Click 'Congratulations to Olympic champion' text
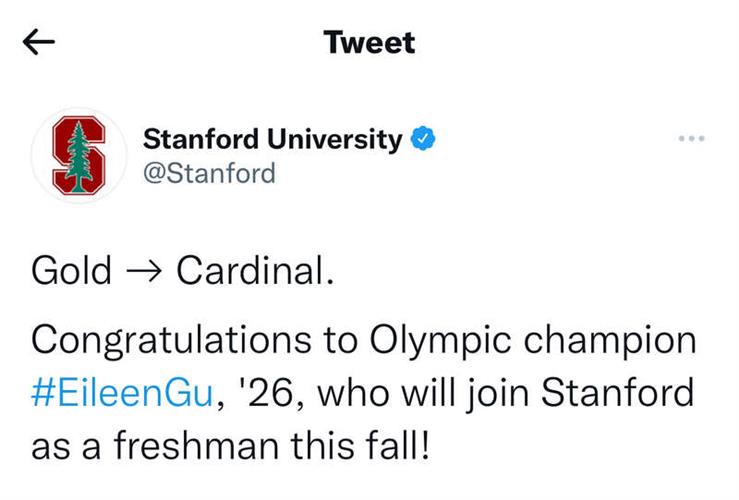This screenshot has width=739, height=500. tap(363, 340)
